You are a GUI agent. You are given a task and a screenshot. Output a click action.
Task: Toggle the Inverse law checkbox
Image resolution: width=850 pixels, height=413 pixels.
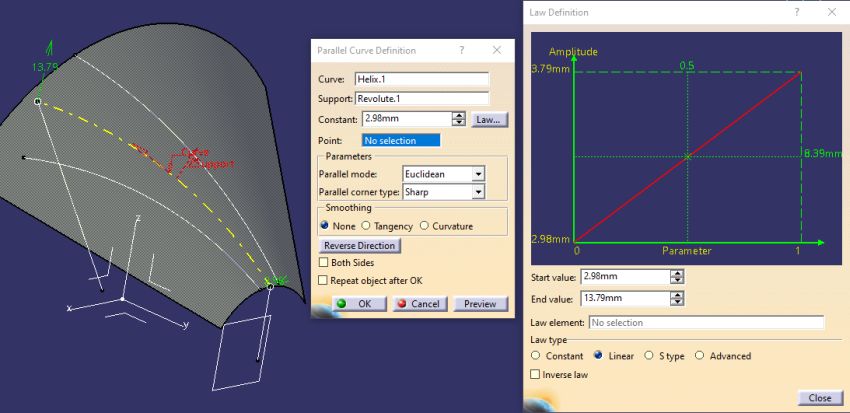[537, 375]
